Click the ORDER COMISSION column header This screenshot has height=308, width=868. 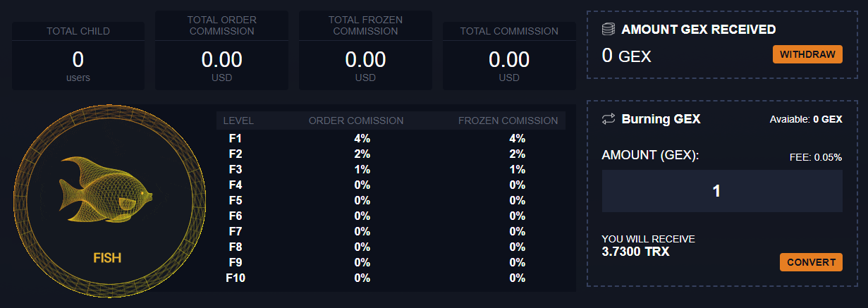[356, 121]
